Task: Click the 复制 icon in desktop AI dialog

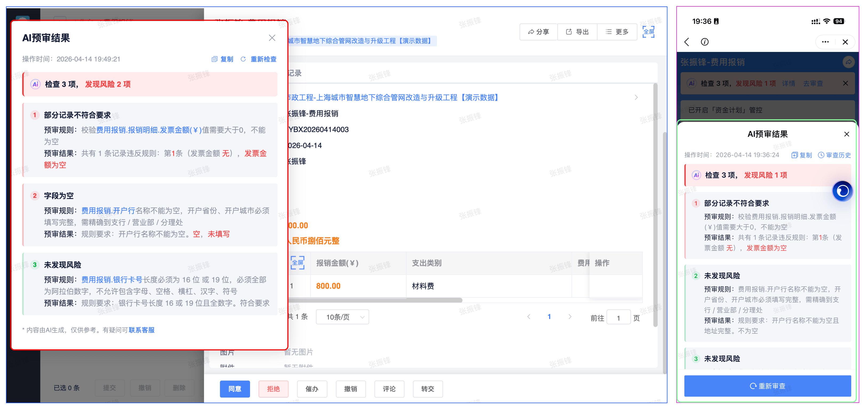Action: 215,59
